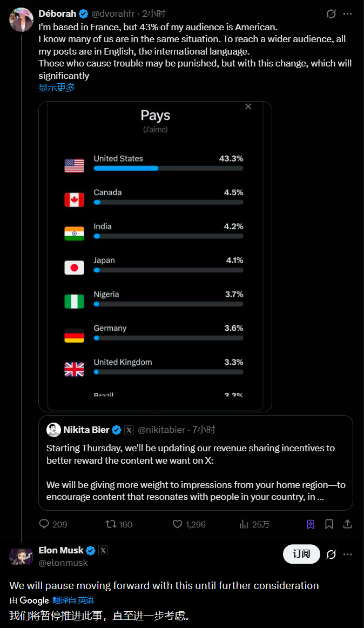Click Grok icon beside Elon Musk's subscribe button
This screenshot has height=628, width=364.
pyautogui.click(x=331, y=554)
